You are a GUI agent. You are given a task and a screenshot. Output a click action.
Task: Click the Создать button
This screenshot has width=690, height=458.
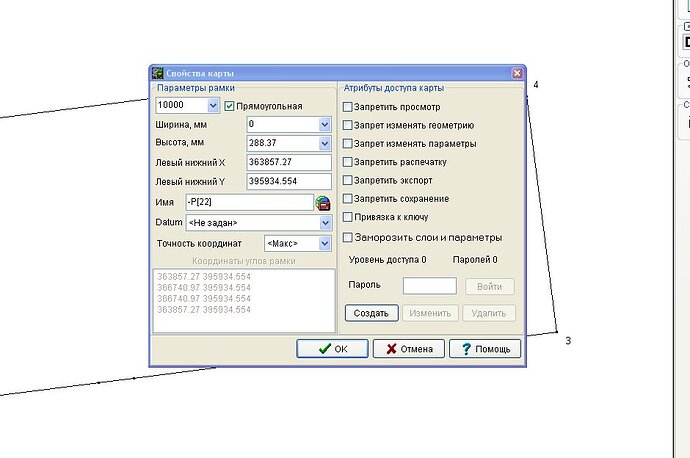[371, 313]
